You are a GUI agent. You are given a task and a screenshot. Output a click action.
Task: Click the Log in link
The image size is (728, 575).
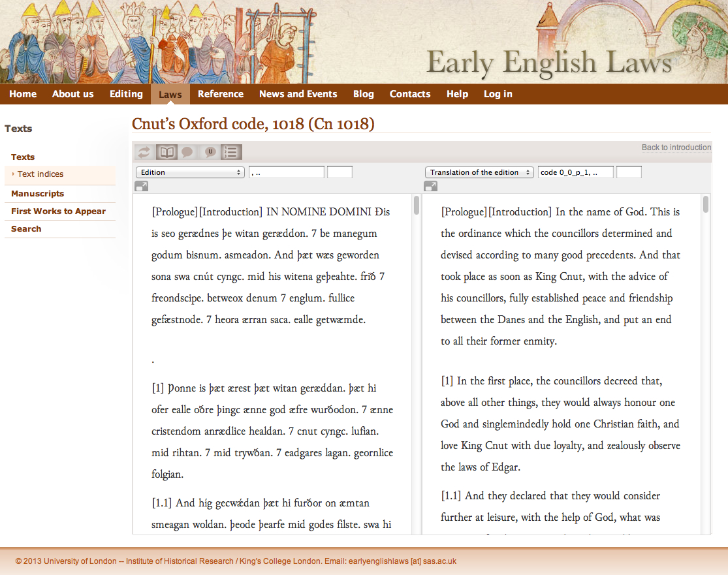498,94
